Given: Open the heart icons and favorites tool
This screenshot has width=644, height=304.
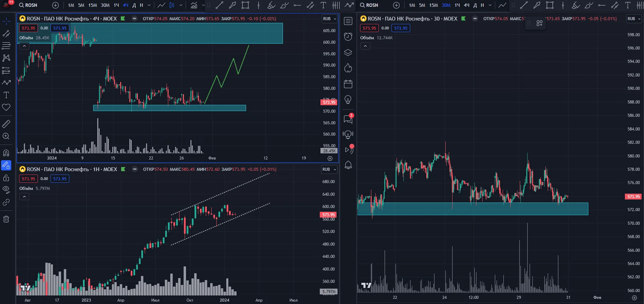Looking at the screenshot, I should [6, 107].
